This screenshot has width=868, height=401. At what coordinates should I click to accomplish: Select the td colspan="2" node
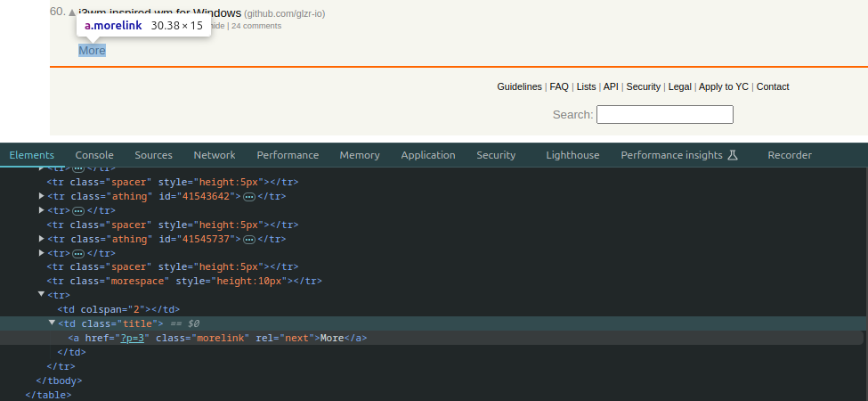118,309
